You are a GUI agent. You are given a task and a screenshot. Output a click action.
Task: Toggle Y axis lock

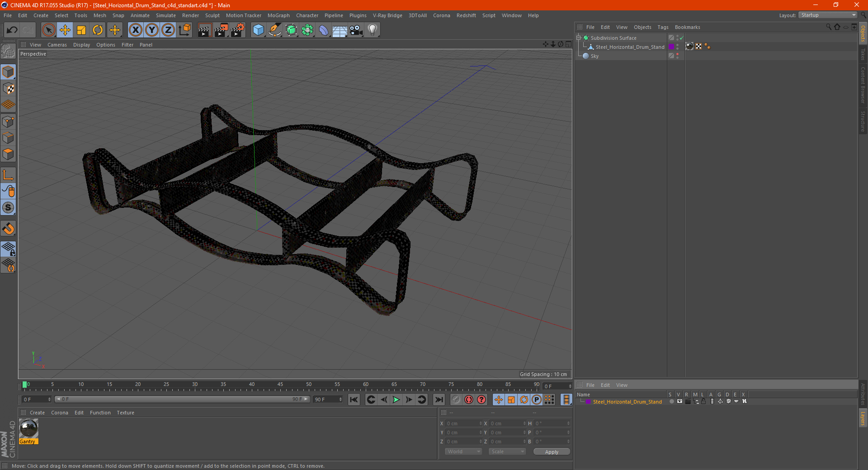coord(152,30)
